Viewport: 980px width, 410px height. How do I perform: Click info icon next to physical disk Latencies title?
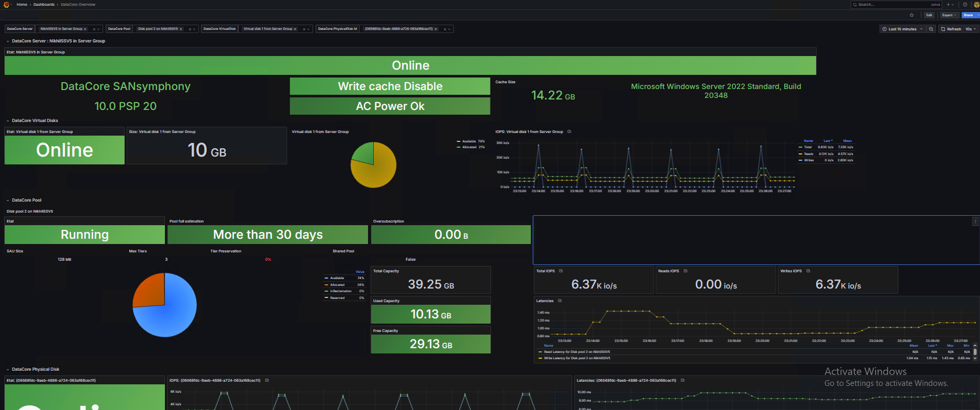tap(683, 380)
